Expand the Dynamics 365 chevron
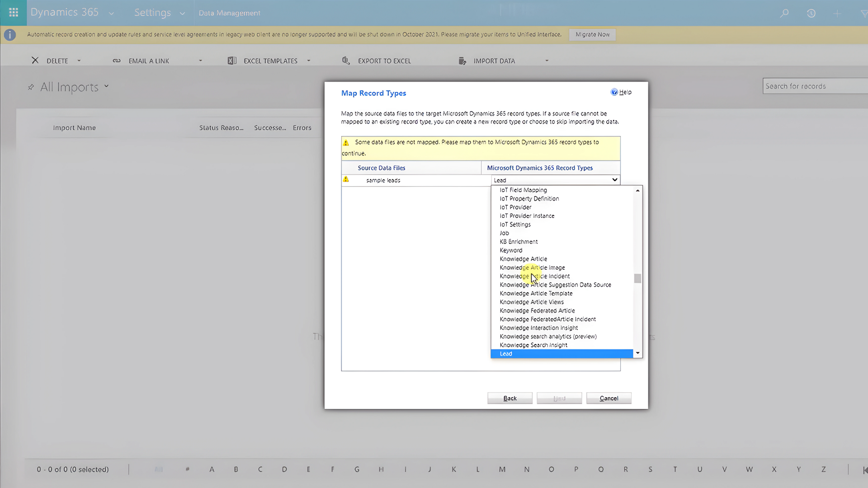 111,14
